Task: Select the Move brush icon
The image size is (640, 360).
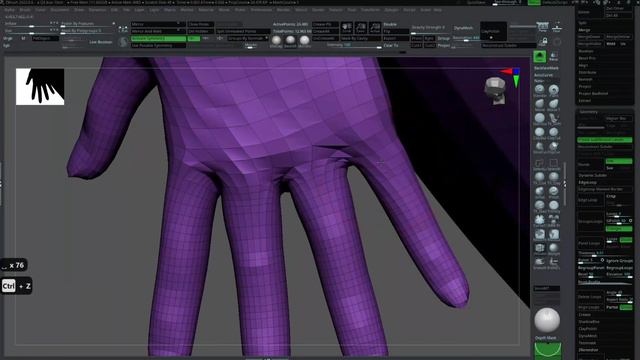Action: pos(540,103)
